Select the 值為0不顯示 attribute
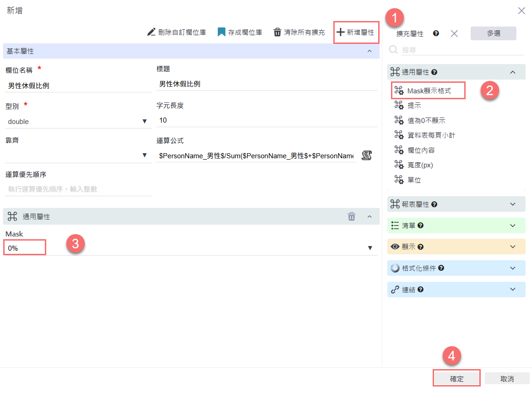This screenshot has height=397, width=532. point(426,121)
